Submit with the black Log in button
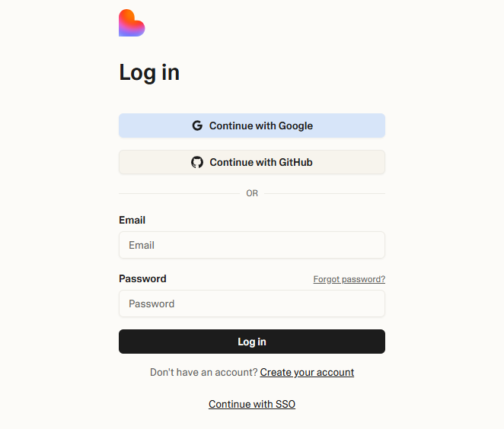 (252, 342)
